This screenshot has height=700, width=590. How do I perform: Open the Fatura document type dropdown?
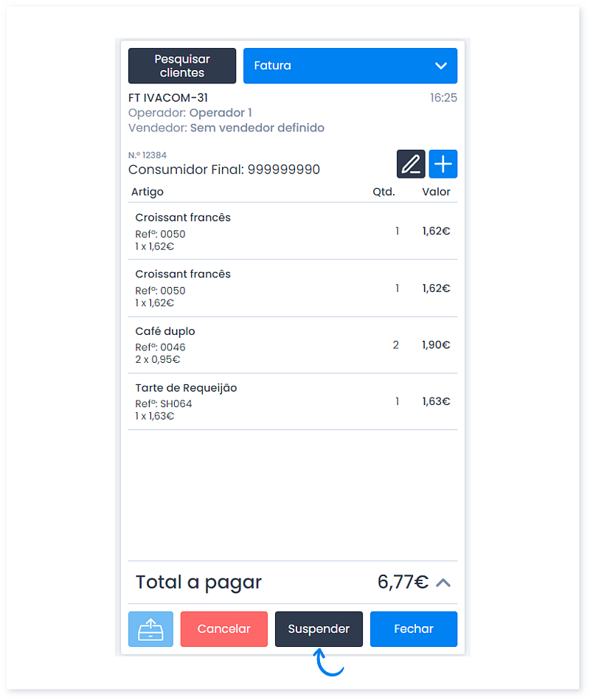click(350, 66)
